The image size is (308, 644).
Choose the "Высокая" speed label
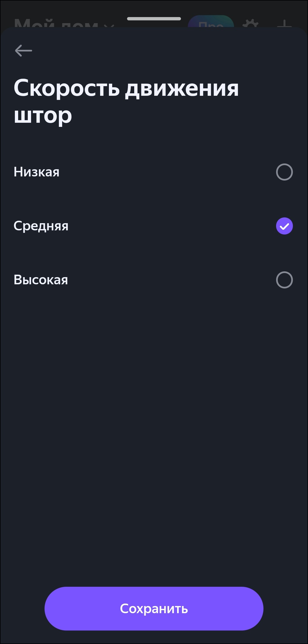(x=41, y=280)
